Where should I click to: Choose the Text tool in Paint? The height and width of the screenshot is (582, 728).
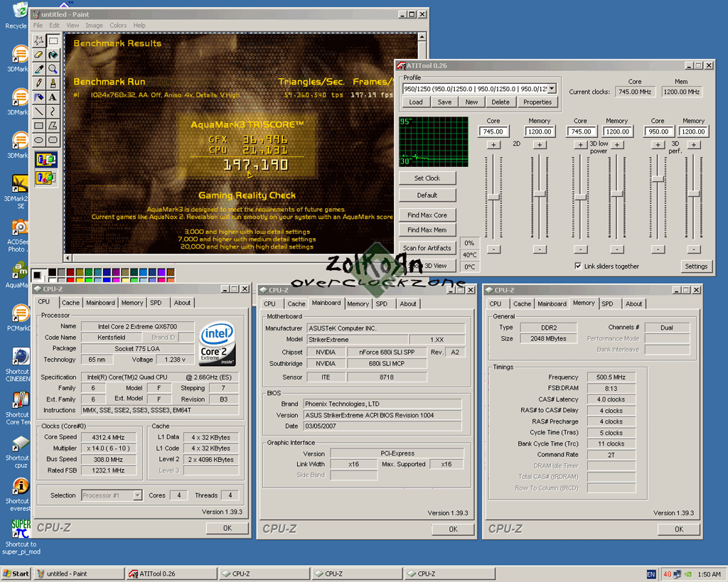pos(53,97)
